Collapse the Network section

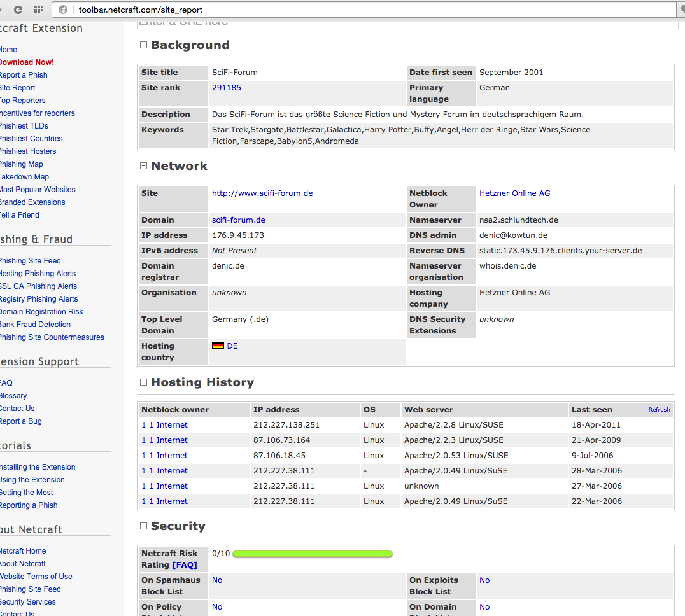[x=143, y=166]
